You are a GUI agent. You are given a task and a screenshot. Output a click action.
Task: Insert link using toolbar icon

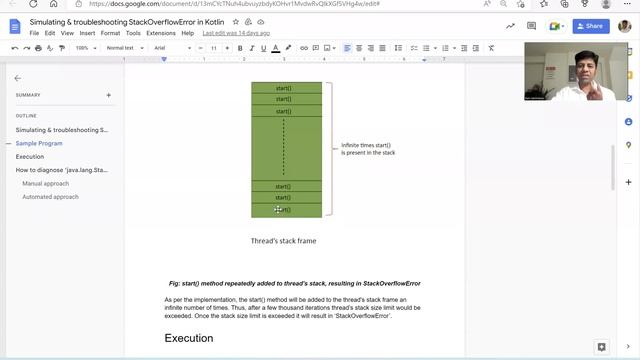coord(304,48)
